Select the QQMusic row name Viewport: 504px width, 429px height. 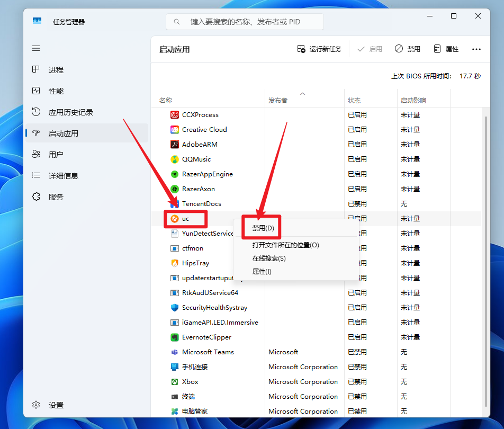click(196, 159)
